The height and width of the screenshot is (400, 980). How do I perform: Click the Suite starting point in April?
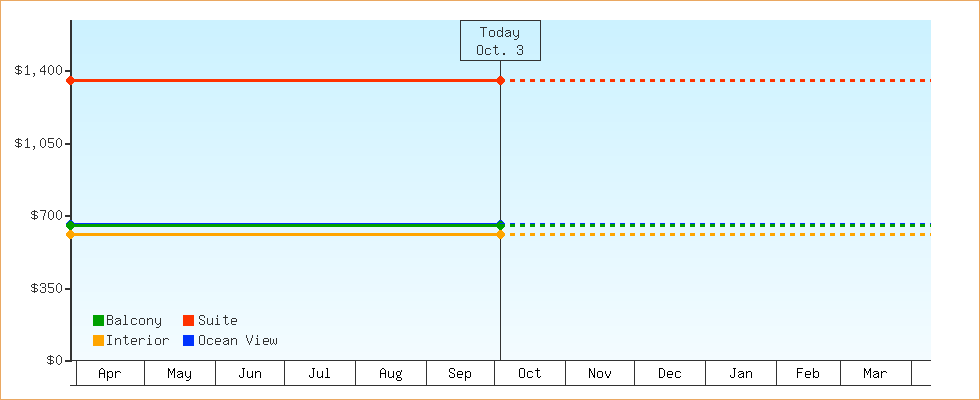[x=70, y=80]
